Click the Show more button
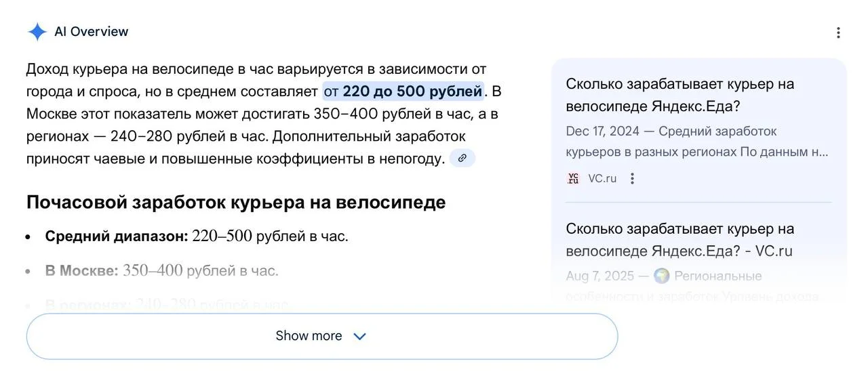The width and height of the screenshot is (868, 378). (x=309, y=336)
